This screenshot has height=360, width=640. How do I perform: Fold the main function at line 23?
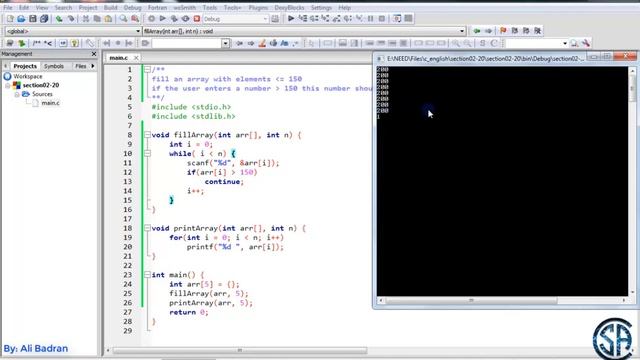[x=147, y=275]
